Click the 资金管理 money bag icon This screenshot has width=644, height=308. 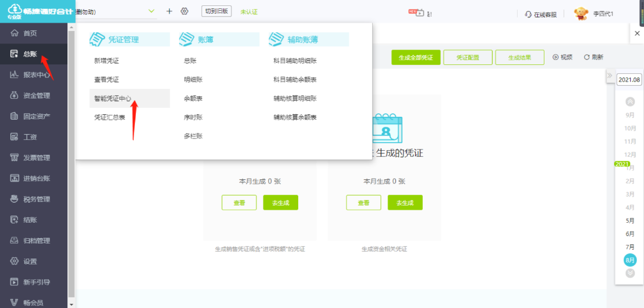point(14,95)
